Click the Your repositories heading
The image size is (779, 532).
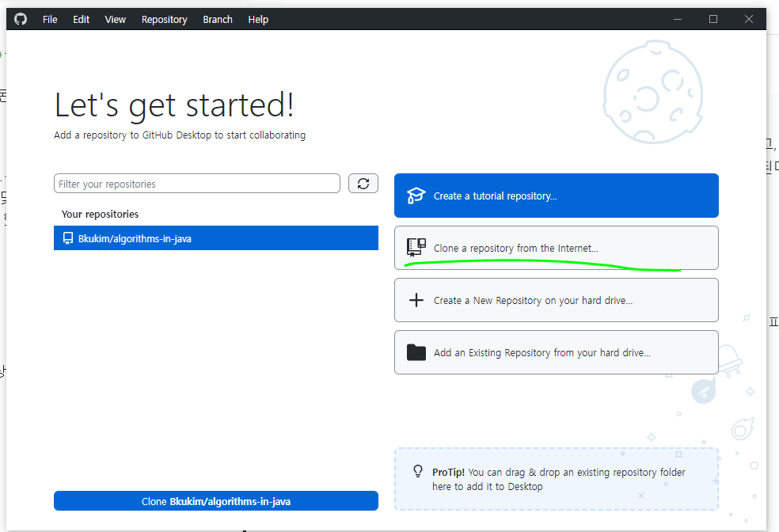pyautogui.click(x=100, y=214)
